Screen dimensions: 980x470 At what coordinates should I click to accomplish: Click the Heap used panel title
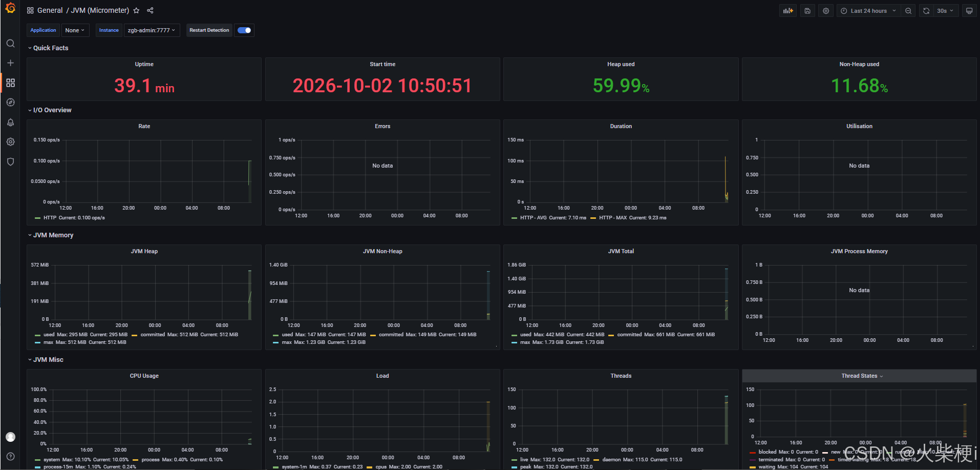point(621,64)
